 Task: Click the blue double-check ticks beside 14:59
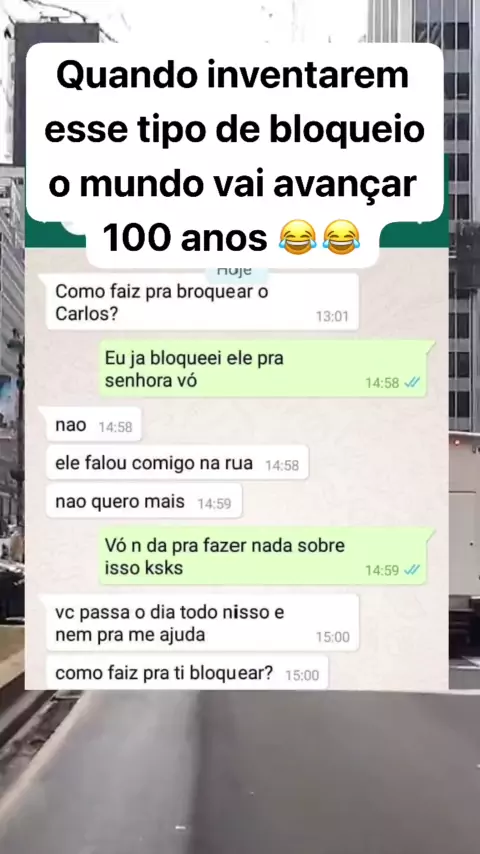[412, 570]
